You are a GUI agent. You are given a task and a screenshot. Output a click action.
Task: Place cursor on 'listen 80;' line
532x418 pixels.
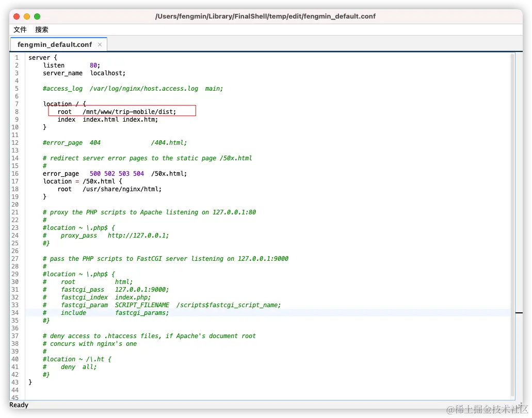tap(72, 65)
